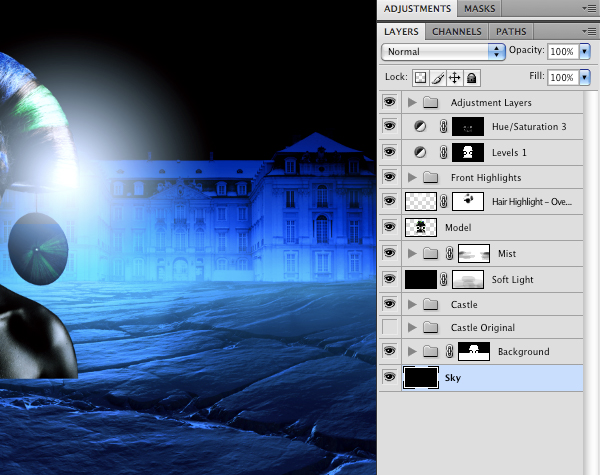The width and height of the screenshot is (600, 475).
Task: Hide the Adjustment Layers group
Action: point(390,102)
